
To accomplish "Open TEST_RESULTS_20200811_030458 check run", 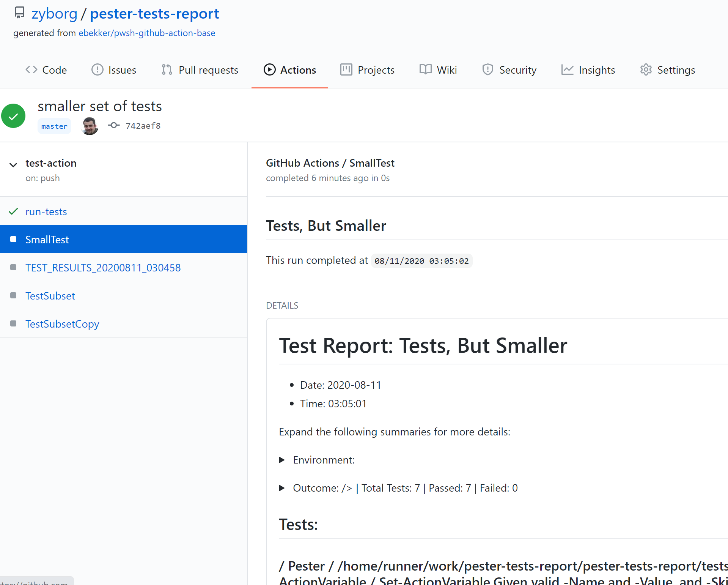I will [103, 268].
